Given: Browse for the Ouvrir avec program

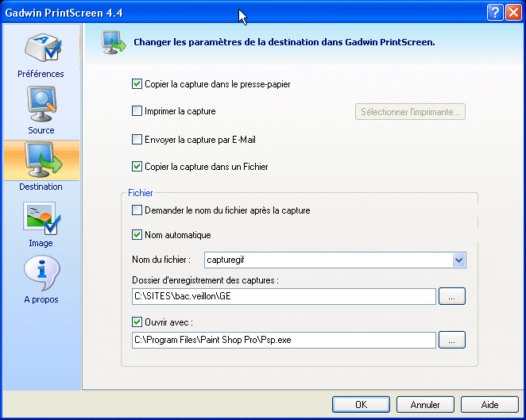Looking at the screenshot, I should pos(452,340).
